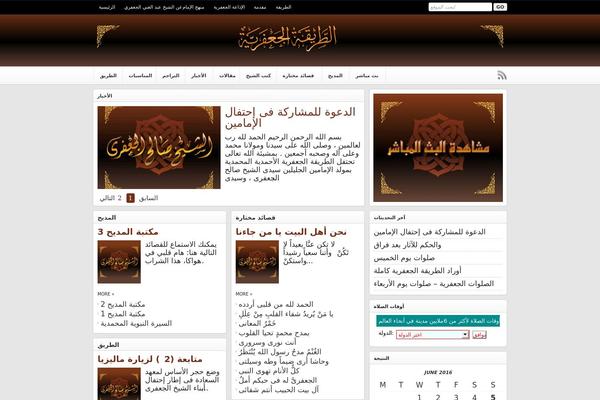Open the السيرة النبوية المحمدية link
600x400 pixels.
136,323
